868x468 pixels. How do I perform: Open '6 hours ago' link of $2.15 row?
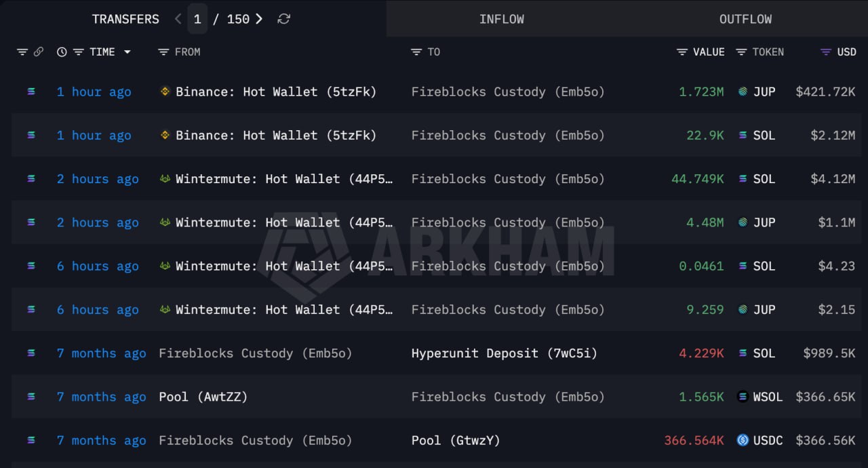pyautogui.click(x=98, y=309)
